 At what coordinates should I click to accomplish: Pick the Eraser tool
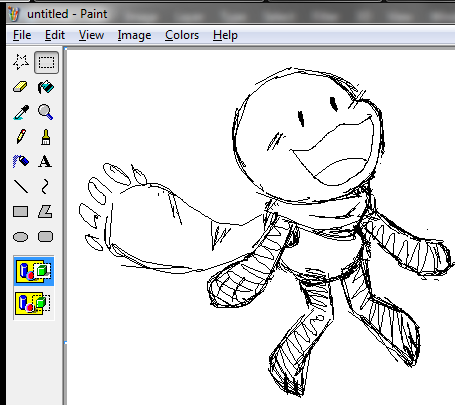pyautogui.click(x=21, y=87)
